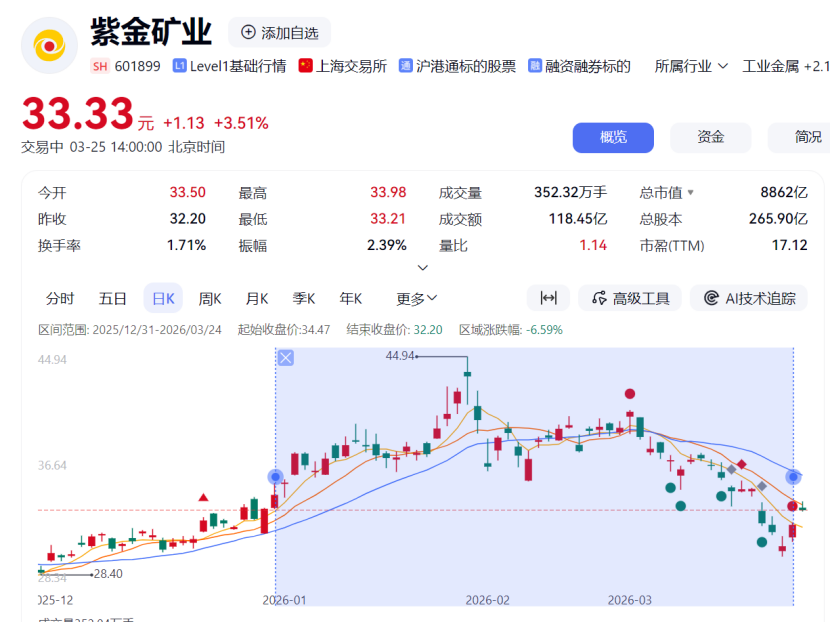This screenshot has width=830, height=622.
Task: Click the AI技术追踪 swirl icon
Action: pos(711,298)
